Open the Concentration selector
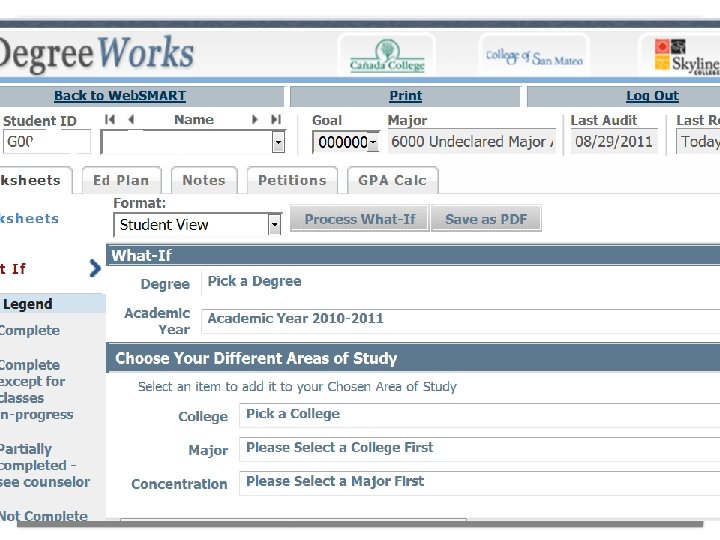Viewport: 720px width, 540px height. coord(479,483)
